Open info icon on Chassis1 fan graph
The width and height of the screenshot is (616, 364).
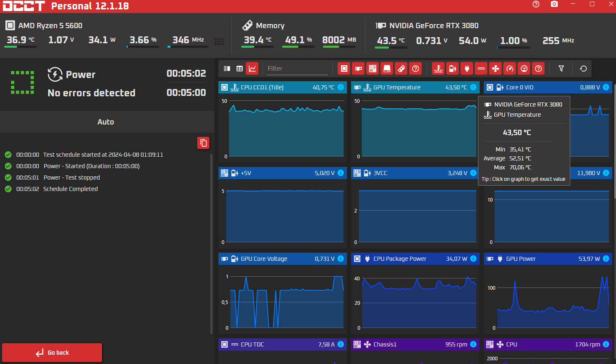tap(473, 344)
